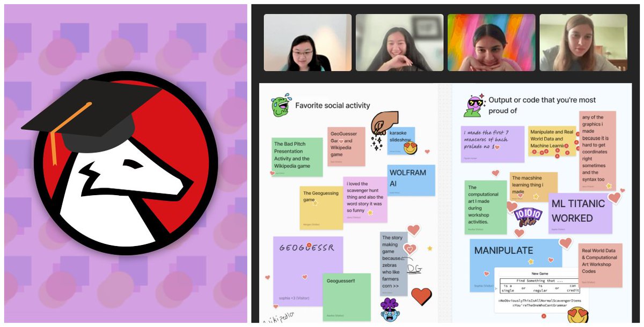Select the Output or code heading text
The image size is (644, 327).
pos(541,105)
